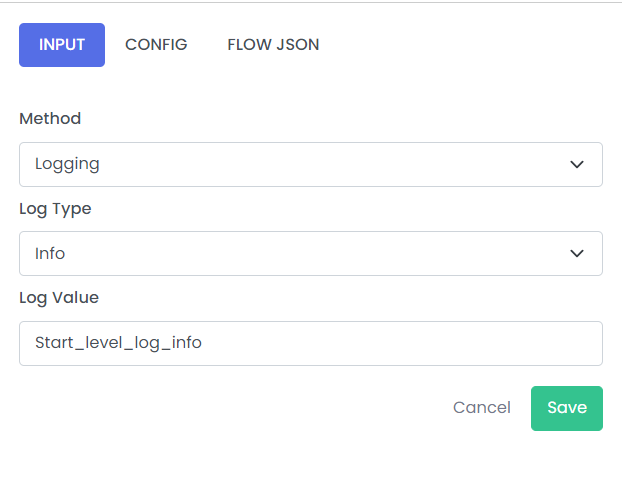Click inside the Log Value text field
The height and width of the screenshot is (483, 622).
311,343
